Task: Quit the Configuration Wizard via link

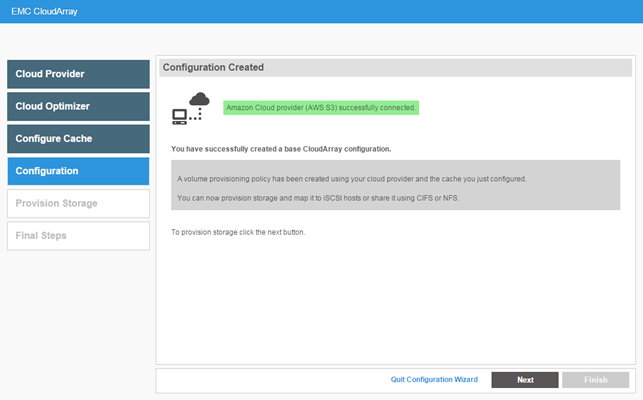Action: pos(434,379)
